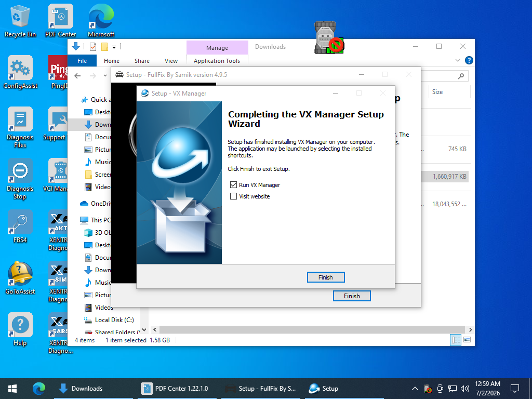The height and width of the screenshot is (399, 532).
Task: Click Finish in FullFix By Samik setup window
Action: tap(352, 296)
